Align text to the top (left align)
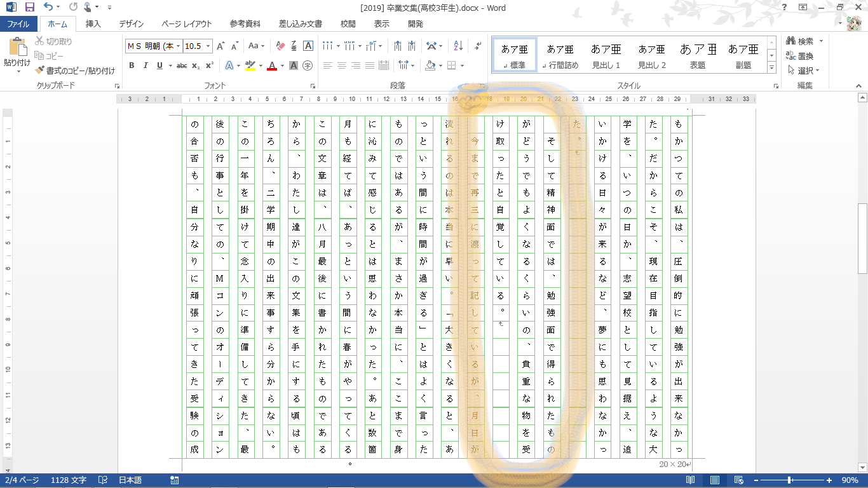Viewport: 868px width, 488px height. (328, 65)
